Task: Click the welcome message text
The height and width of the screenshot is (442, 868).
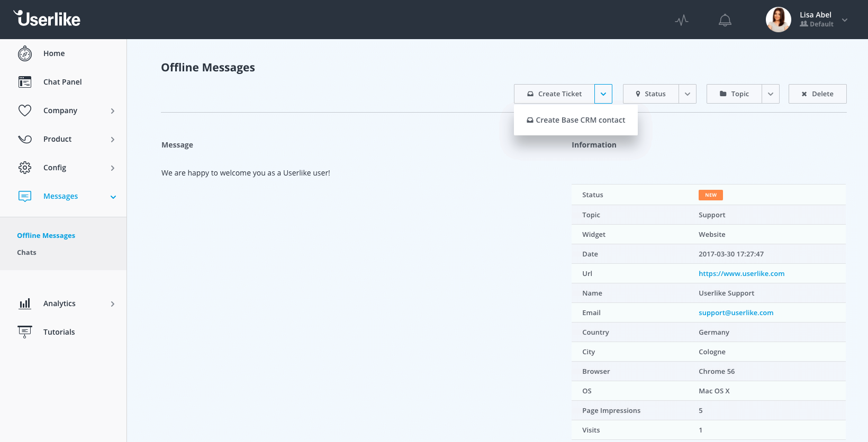Action: coord(246,173)
